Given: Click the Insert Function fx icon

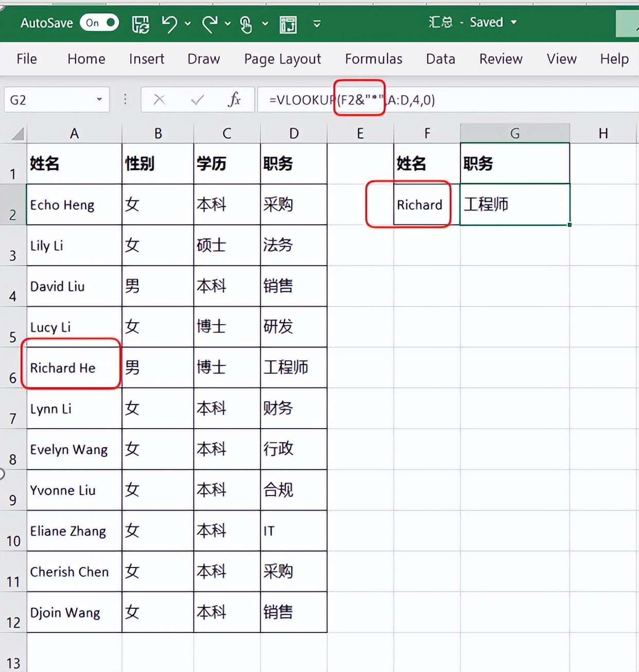Looking at the screenshot, I should pos(234,99).
